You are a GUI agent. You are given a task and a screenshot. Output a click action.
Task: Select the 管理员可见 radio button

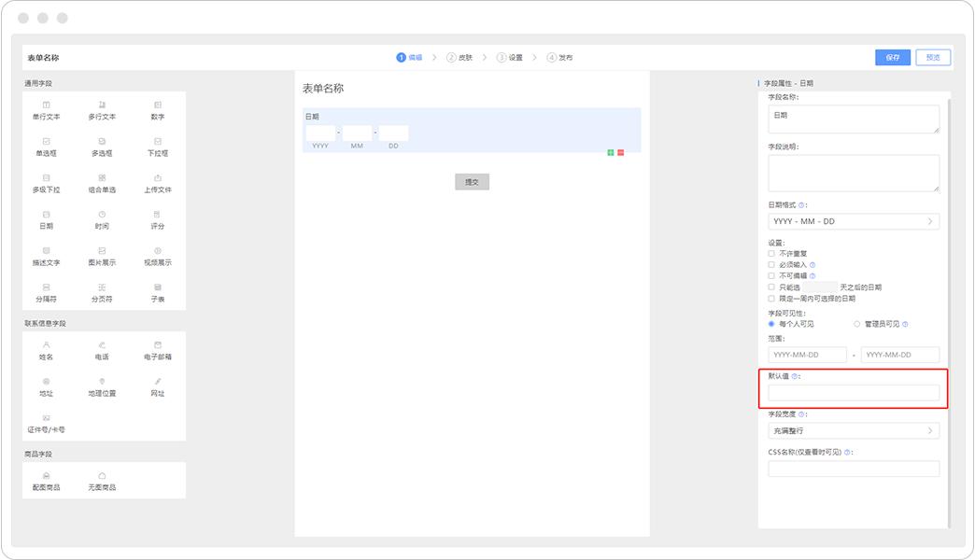[x=856, y=323]
